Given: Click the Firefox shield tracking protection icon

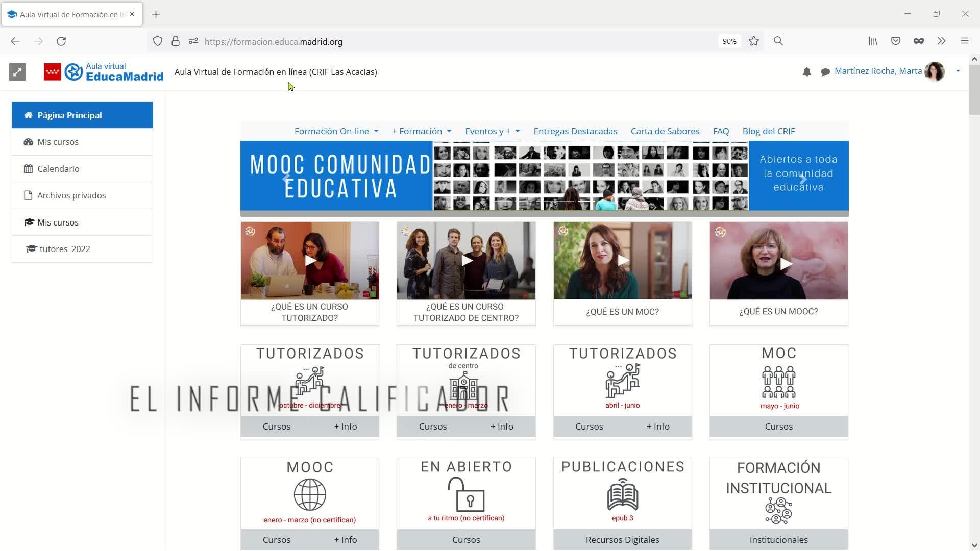Looking at the screenshot, I should (x=158, y=41).
